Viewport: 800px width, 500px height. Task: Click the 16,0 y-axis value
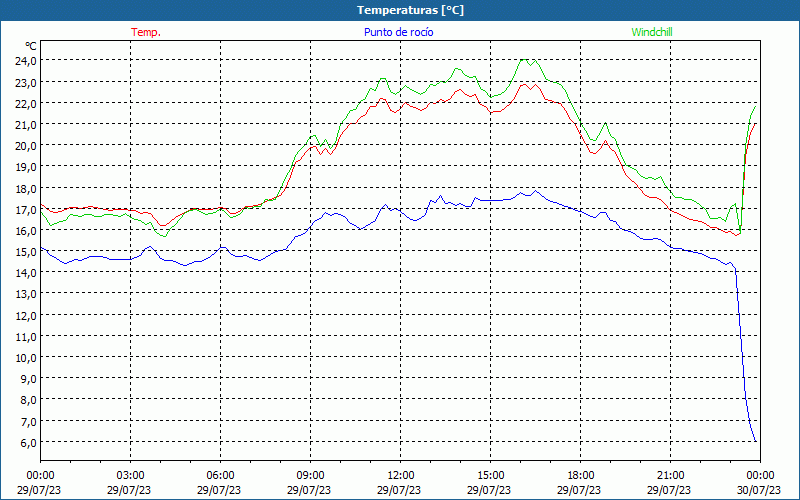coord(27,231)
